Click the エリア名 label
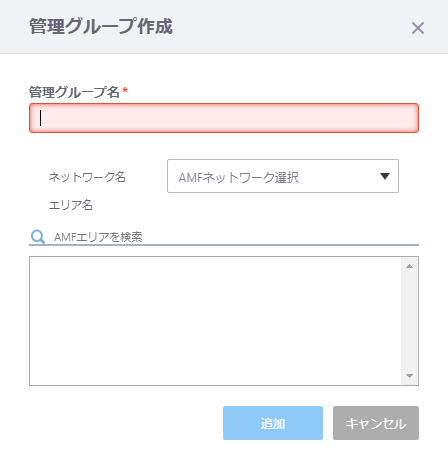 point(70,205)
